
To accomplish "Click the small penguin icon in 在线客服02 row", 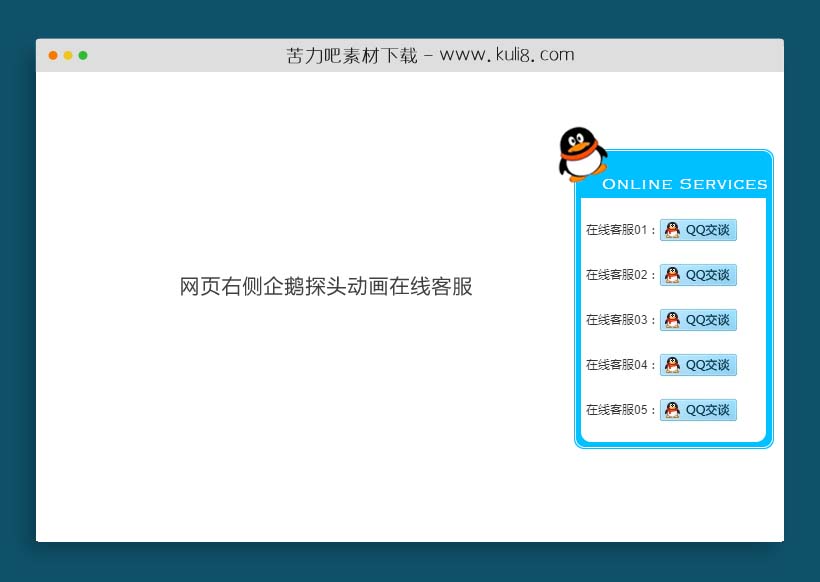I will click(x=672, y=275).
